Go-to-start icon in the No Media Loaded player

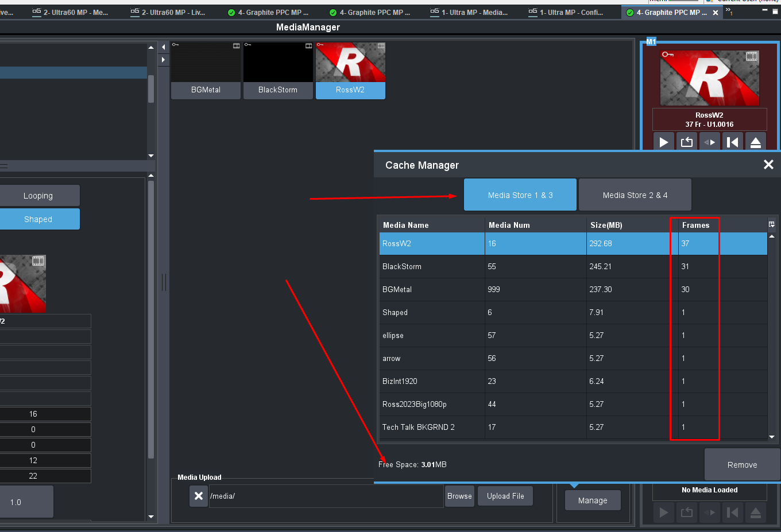coord(733,512)
